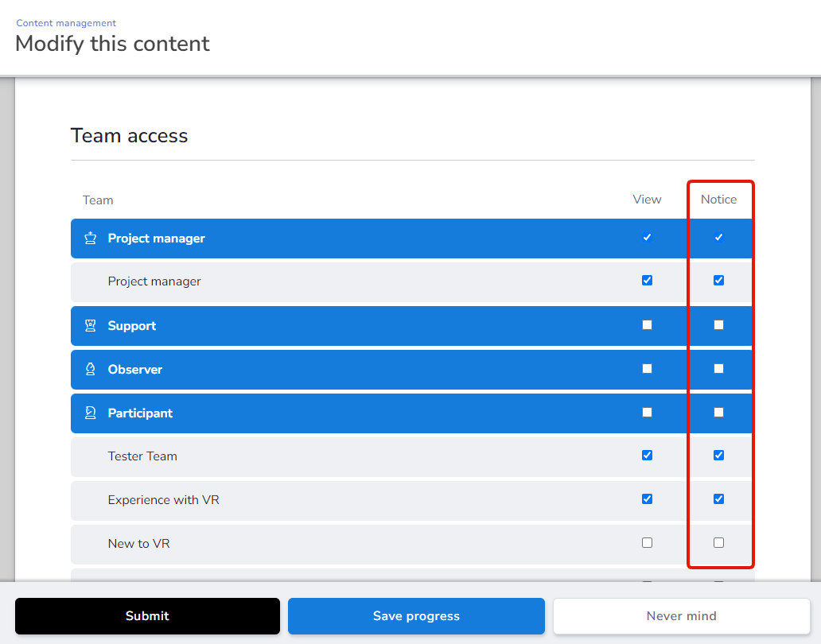This screenshot has height=644, width=821.
Task: Click the bishop chess icon beside Observer
Action: [x=91, y=370]
